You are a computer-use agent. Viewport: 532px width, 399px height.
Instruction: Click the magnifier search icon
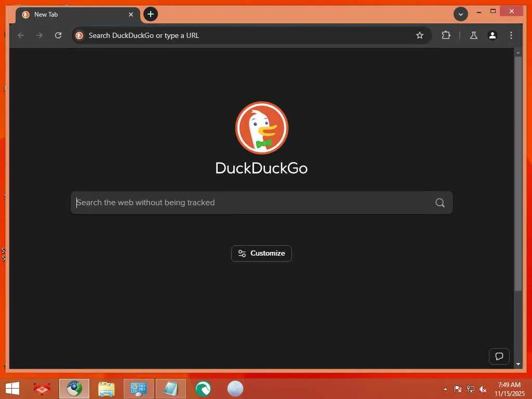click(x=440, y=203)
